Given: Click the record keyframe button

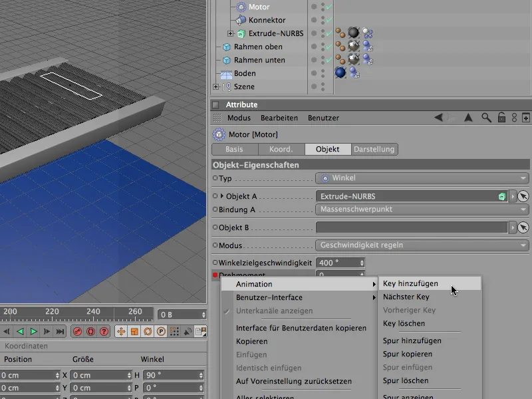Looking at the screenshot, I should 77,331.
